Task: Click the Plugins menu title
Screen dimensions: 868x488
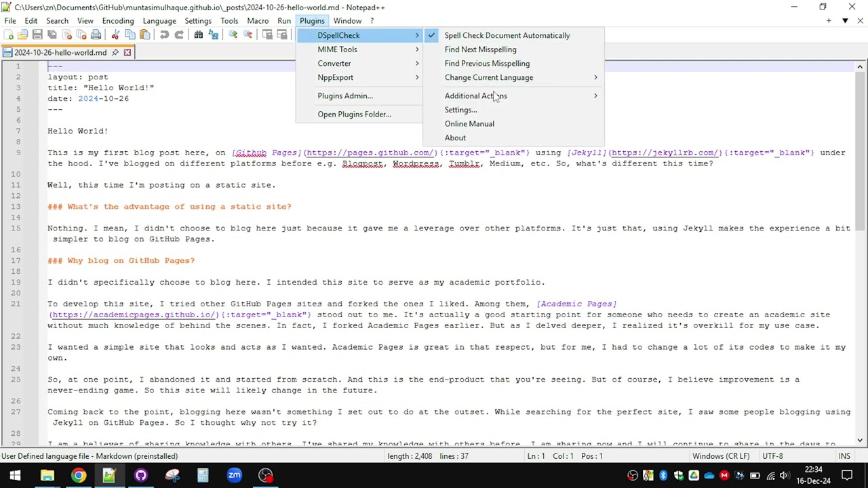Action: coord(312,21)
